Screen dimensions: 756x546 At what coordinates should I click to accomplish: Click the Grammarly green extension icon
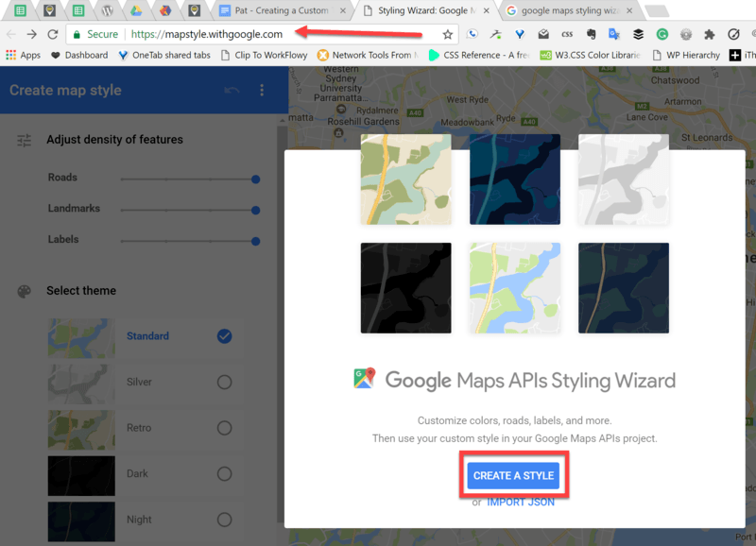click(x=662, y=34)
